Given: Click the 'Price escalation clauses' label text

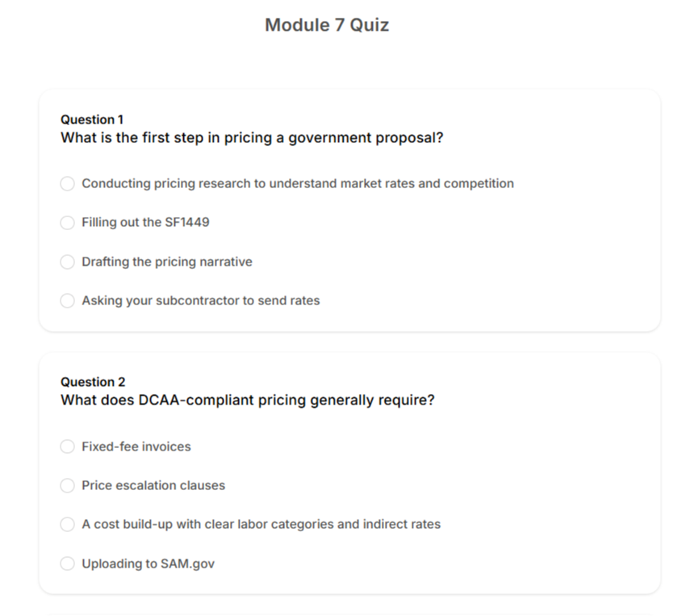Looking at the screenshot, I should tap(153, 485).
